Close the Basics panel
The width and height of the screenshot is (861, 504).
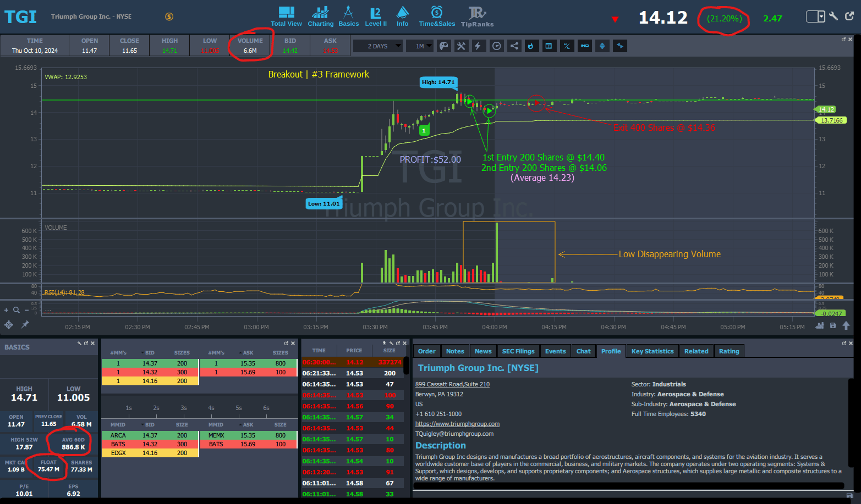click(92, 343)
